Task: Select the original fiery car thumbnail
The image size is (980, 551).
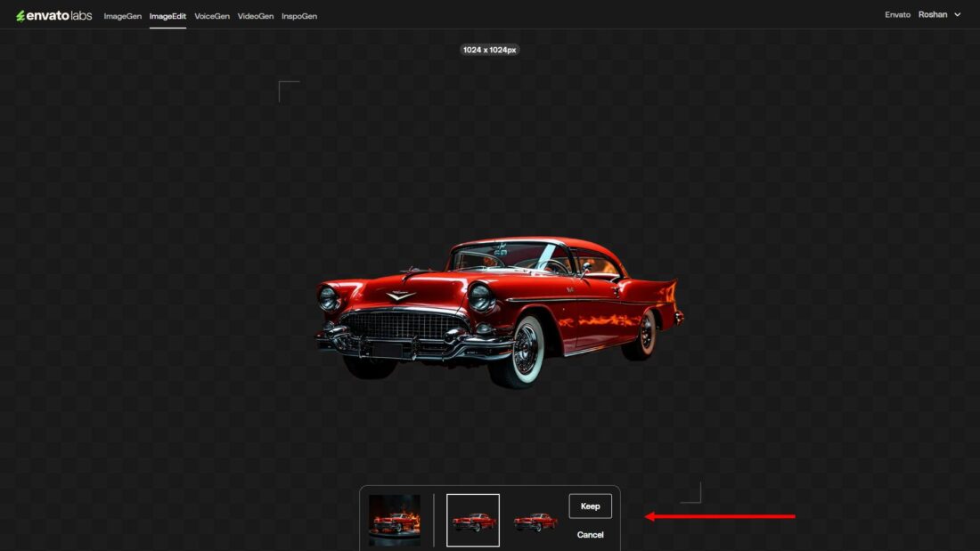Action: click(x=395, y=520)
